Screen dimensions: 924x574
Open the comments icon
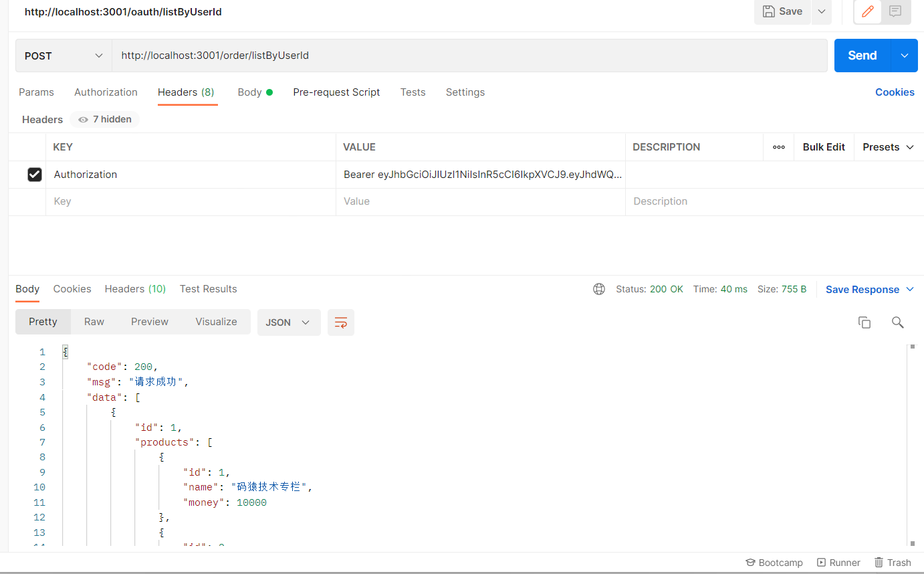tap(895, 11)
